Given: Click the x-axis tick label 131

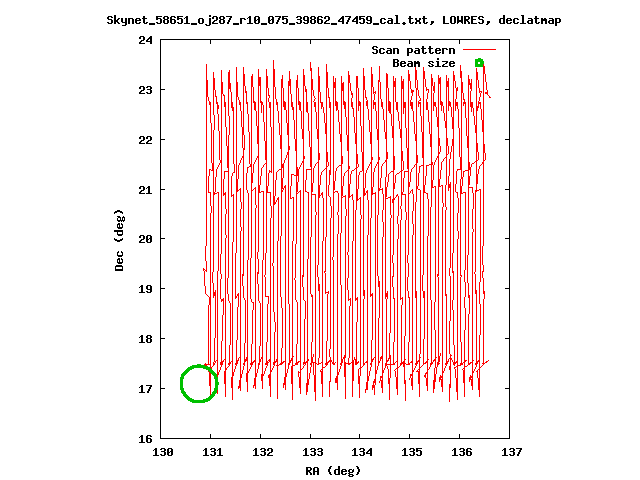Looking at the screenshot, I should 213,452.
